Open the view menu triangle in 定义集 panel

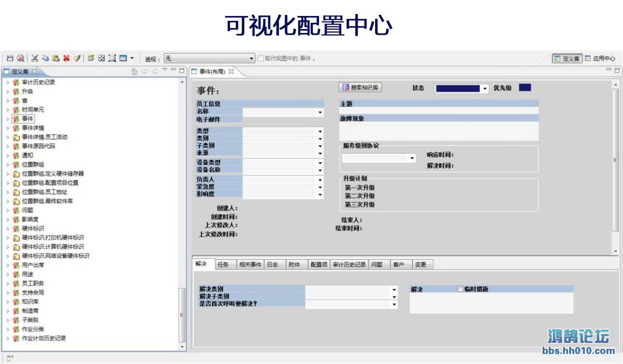point(165,70)
